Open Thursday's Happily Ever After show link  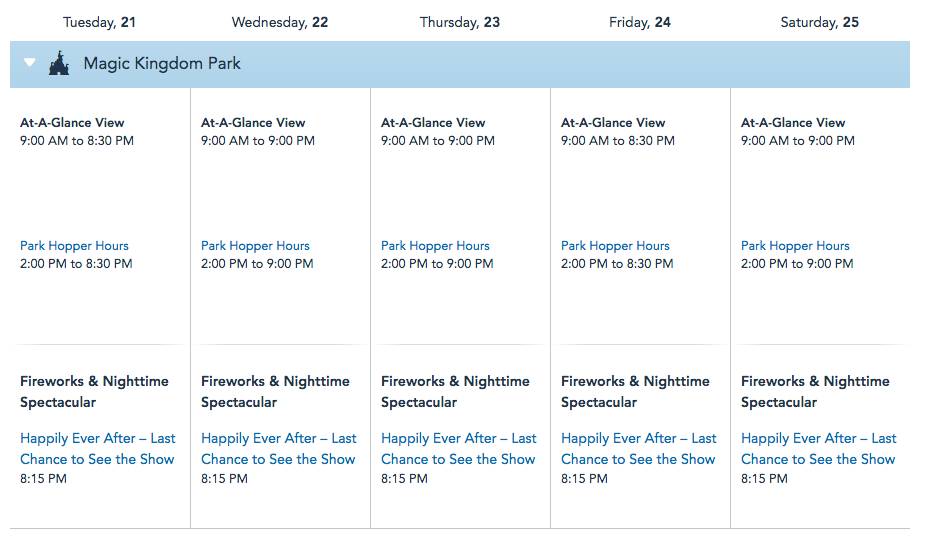(x=458, y=449)
